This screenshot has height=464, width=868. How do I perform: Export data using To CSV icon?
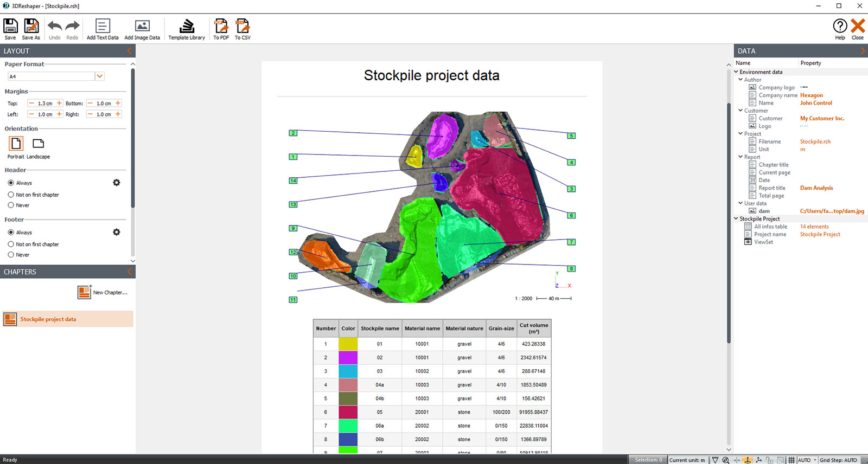[242, 29]
